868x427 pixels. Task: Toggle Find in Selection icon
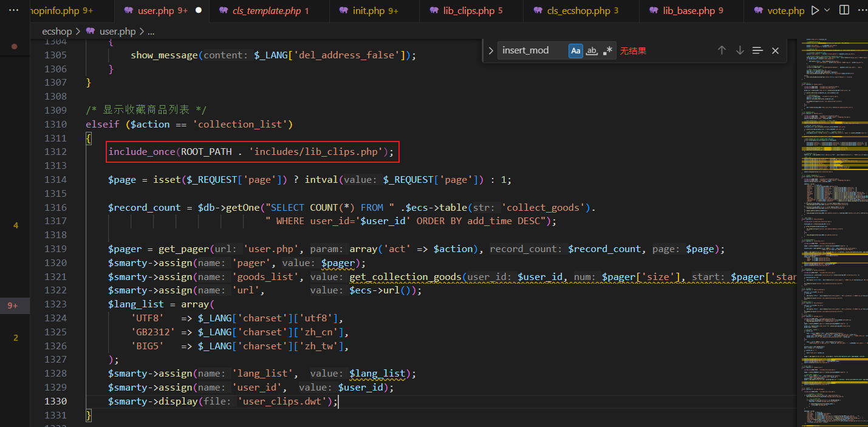pyautogui.click(x=757, y=50)
